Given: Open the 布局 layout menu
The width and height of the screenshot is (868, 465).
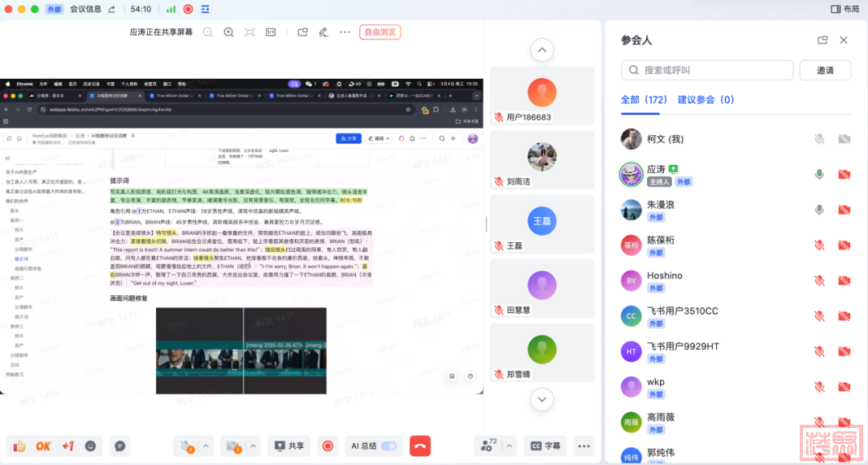Looking at the screenshot, I should click(x=845, y=9).
